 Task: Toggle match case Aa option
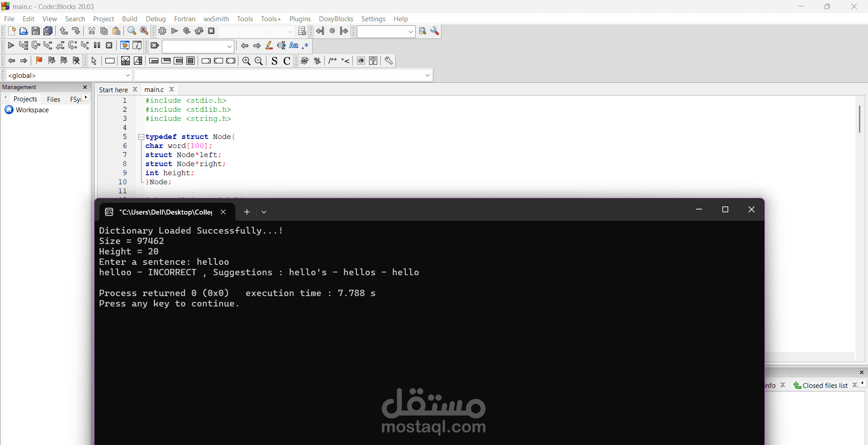[x=294, y=46]
